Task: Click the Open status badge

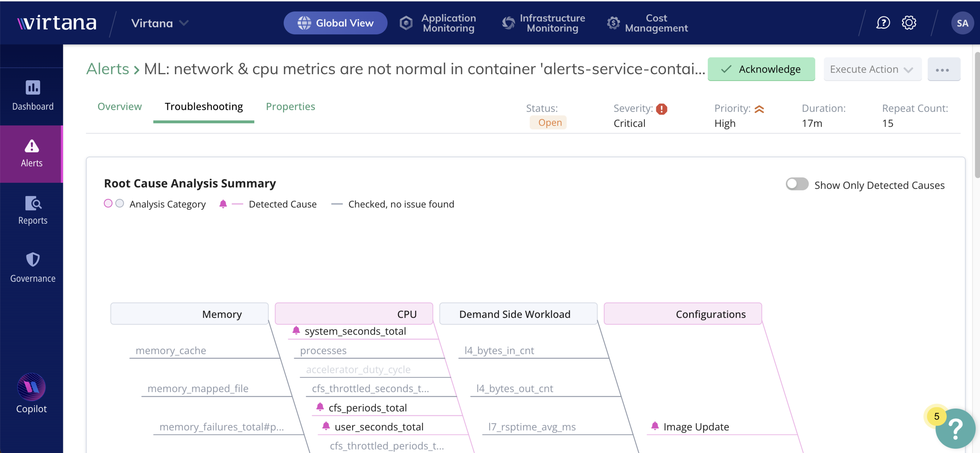Action: [548, 123]
